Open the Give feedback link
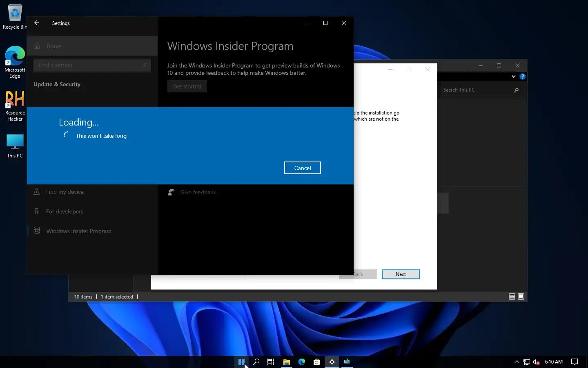This screenshot has height=368, width=588. point(198,192)
